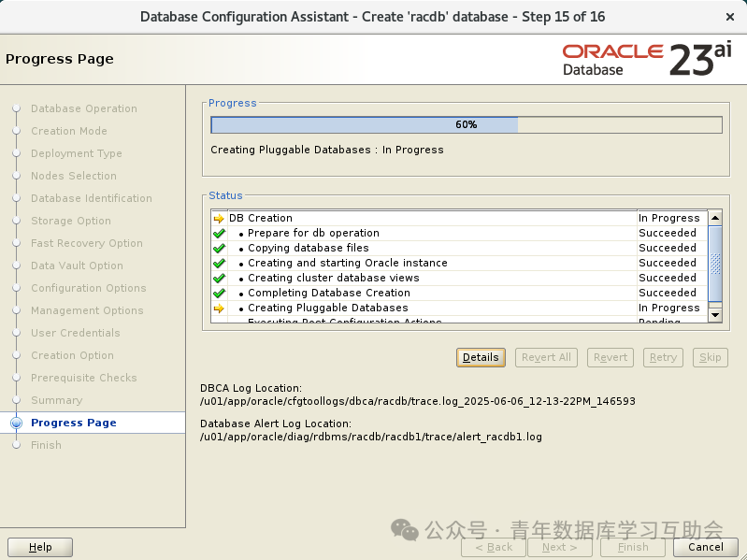Click Succeeded status for Copying database files

point(667,248)
